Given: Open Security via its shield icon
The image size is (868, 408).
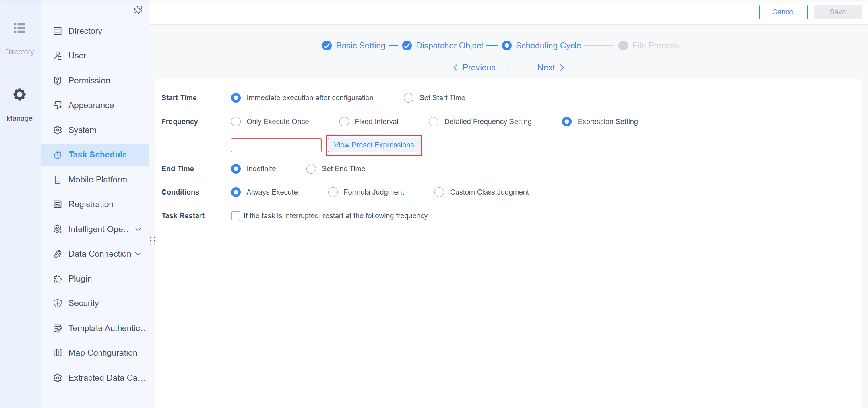Looking at the screenshot, I should point(58,303).
